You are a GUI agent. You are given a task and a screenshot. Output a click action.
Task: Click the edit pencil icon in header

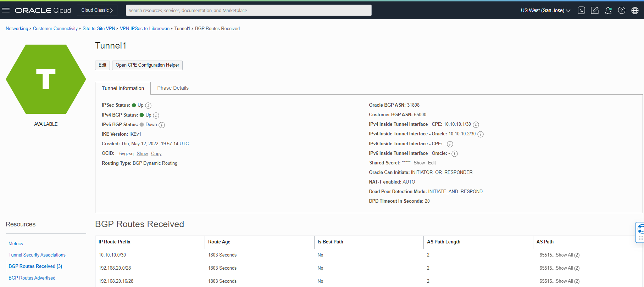pyautogui.click(x=595, y=10)
